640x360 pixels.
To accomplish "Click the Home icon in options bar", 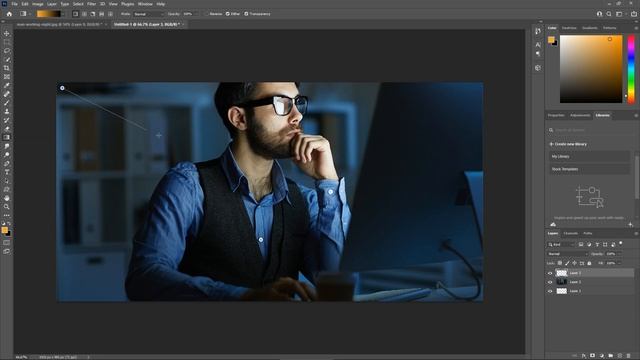I will [x=9, y=14].
